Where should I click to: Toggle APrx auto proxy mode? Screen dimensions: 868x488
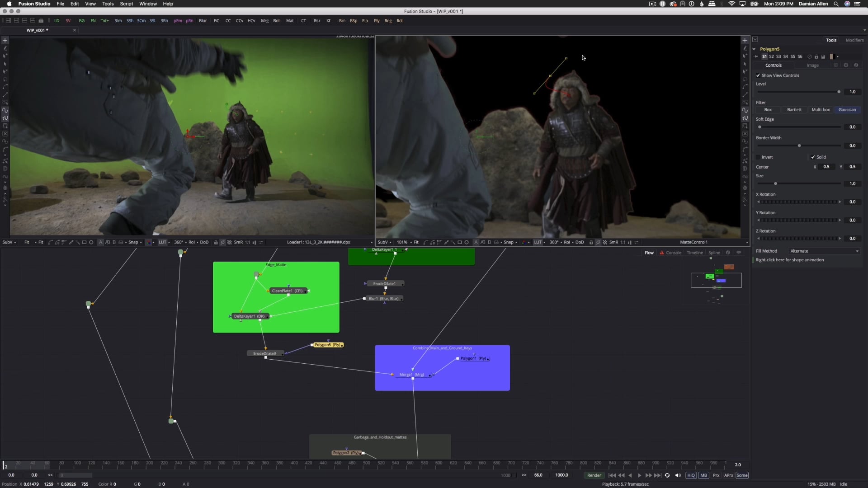click(x=729, y=475)
